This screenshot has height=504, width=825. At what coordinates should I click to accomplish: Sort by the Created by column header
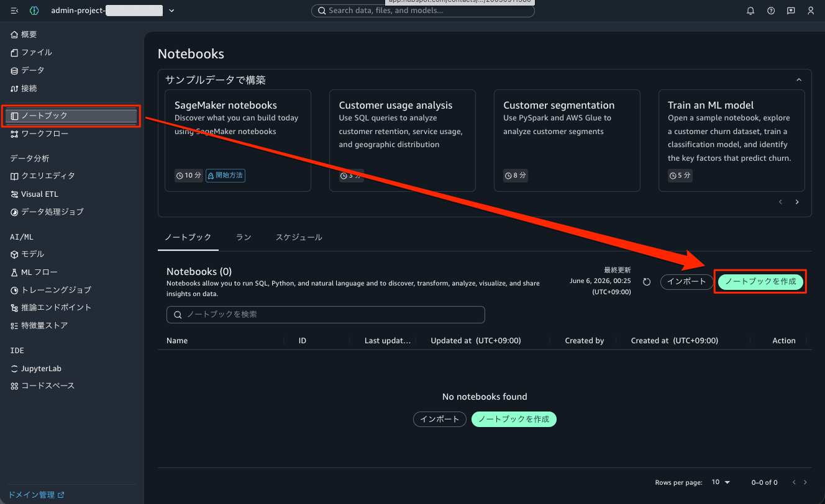[585, 341]
